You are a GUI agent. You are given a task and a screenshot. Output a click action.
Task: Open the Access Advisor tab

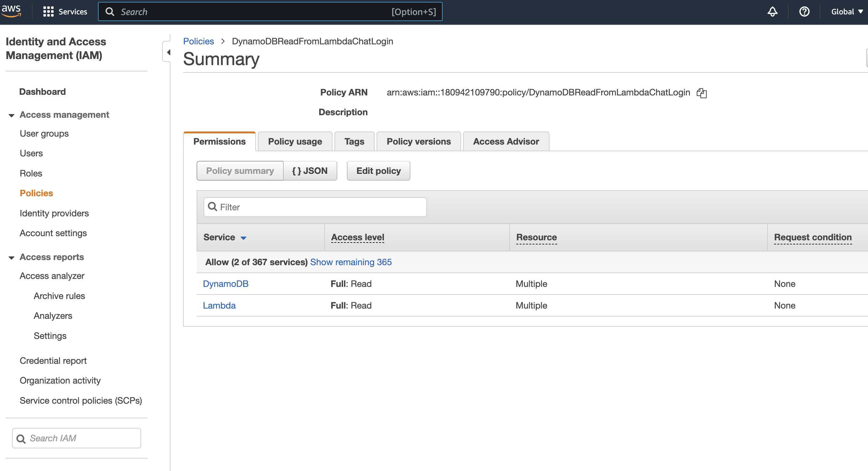coord(506,141)
